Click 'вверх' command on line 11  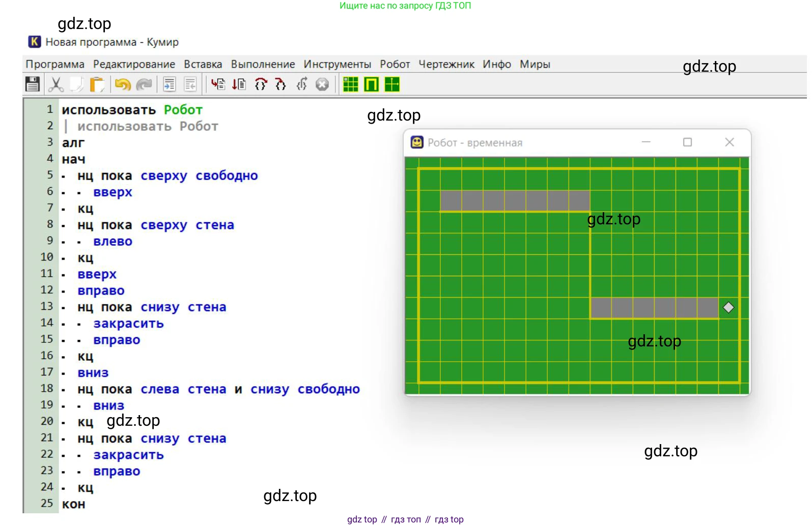(x=97, y=274)
